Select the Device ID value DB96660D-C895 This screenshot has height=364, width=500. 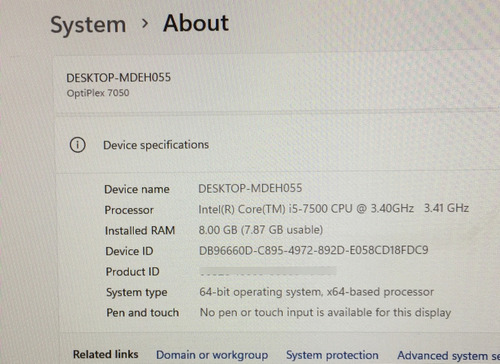[314, 250]
